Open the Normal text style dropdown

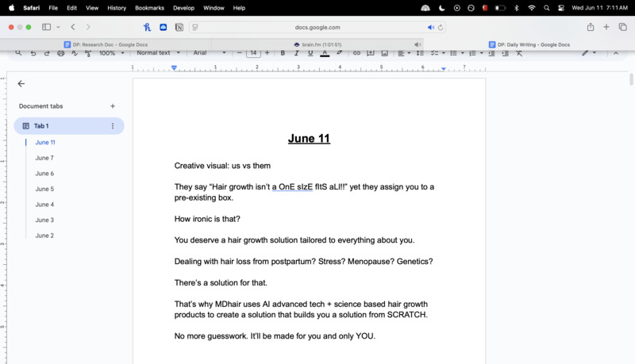(158, 53)
